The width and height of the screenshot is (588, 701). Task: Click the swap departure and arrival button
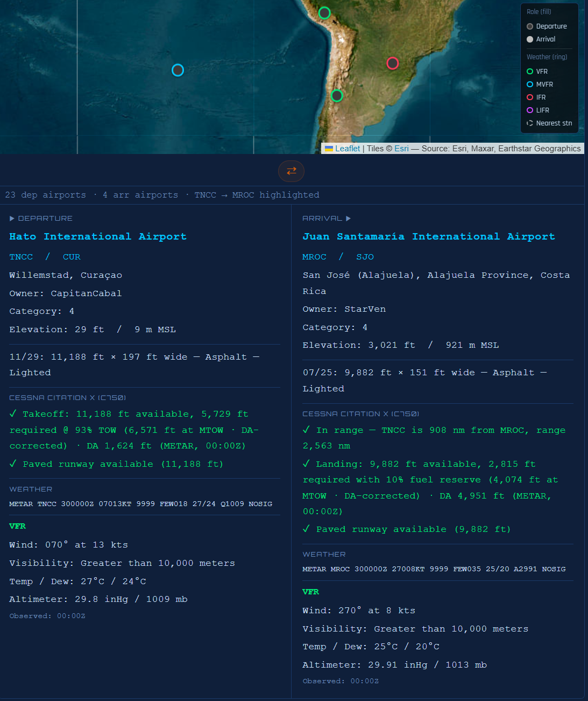pos(291,171)
